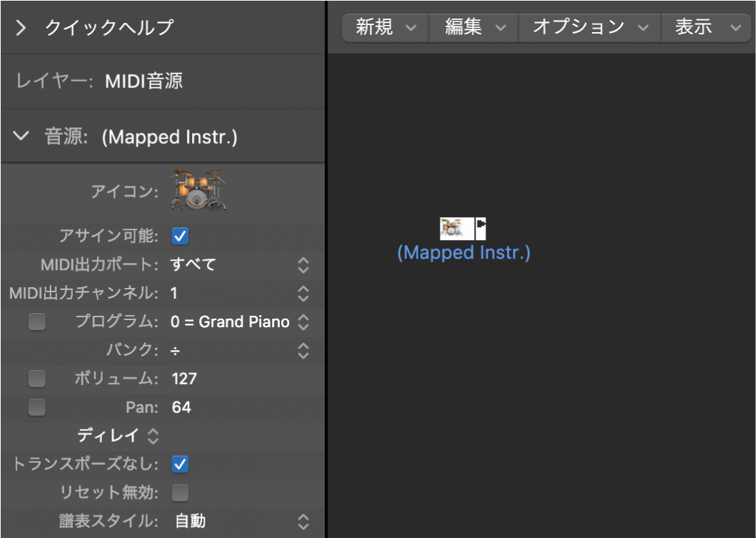Open the 新規 menu
This screenshot has height=538, width=756.
(x=384, y=27)
